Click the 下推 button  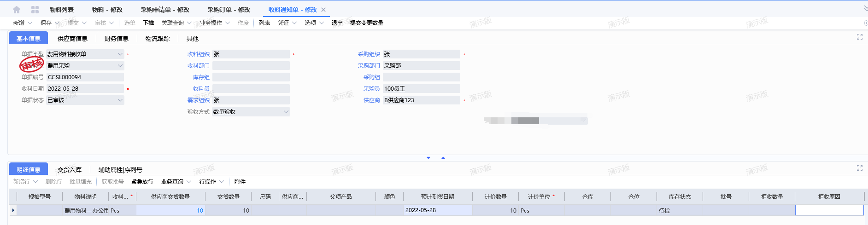[148, 23]
